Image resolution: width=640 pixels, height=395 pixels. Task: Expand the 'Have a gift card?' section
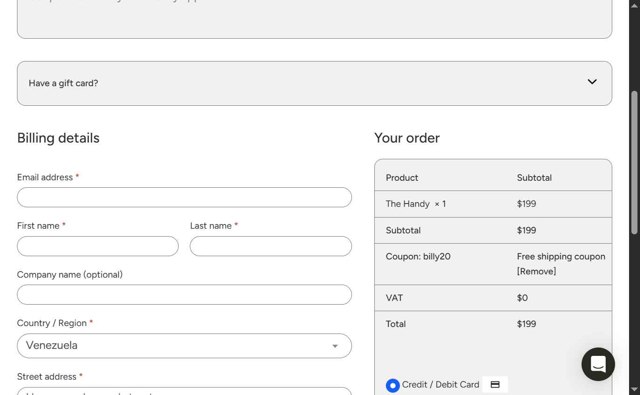314,83
